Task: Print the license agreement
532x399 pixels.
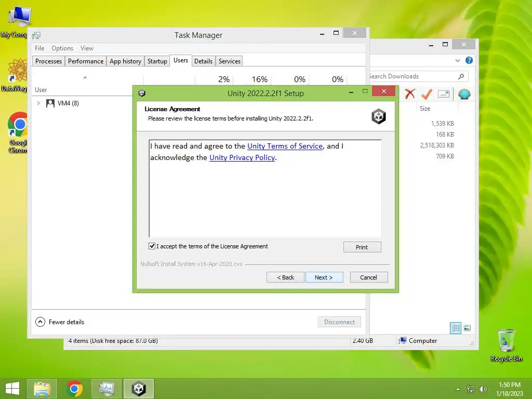Action: point(362,247)
